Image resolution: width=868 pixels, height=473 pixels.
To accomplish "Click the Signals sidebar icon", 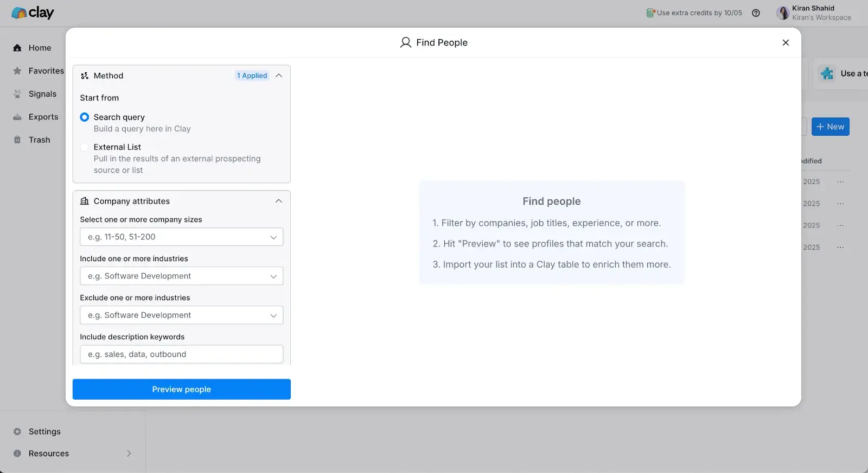I will point(17,94).
